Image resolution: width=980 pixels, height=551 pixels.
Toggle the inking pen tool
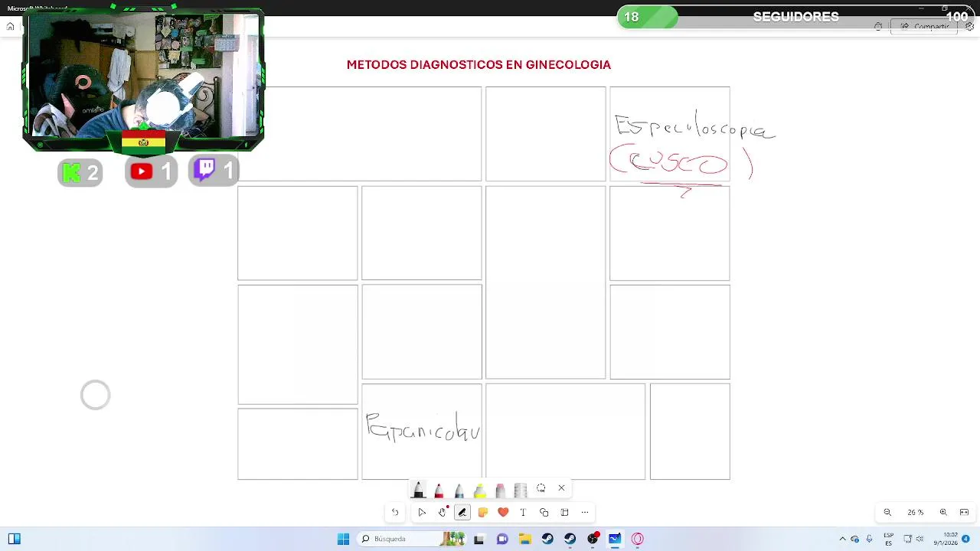[x=462, y=513]
